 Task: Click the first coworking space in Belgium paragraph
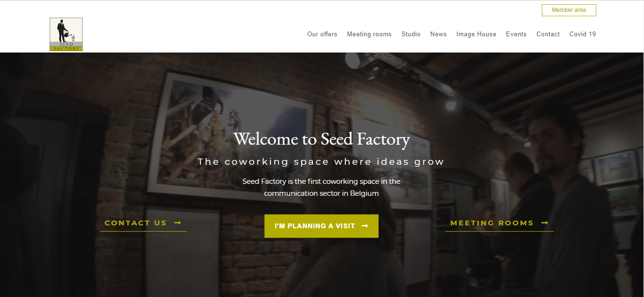(321, 188)
